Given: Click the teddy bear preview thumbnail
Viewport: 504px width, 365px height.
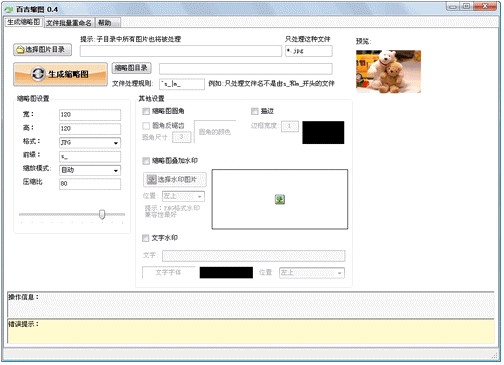Looking at the screenshot, I should pos(388,71).
